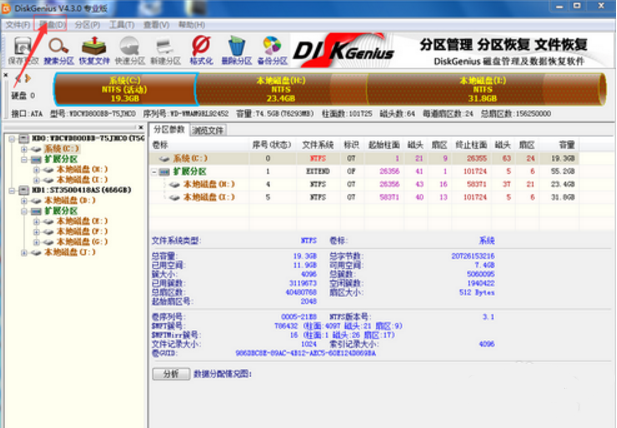The width and height of the screenshot is (617, 428).
Task: Select 本地磁盘(I:) row in partition table
Action: point(364,197)
